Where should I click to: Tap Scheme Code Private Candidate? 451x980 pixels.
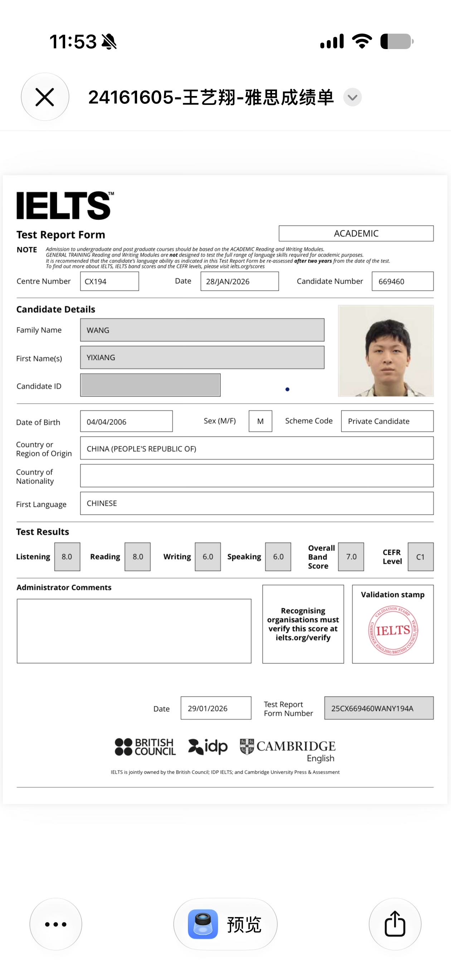(x=387, y=421)
